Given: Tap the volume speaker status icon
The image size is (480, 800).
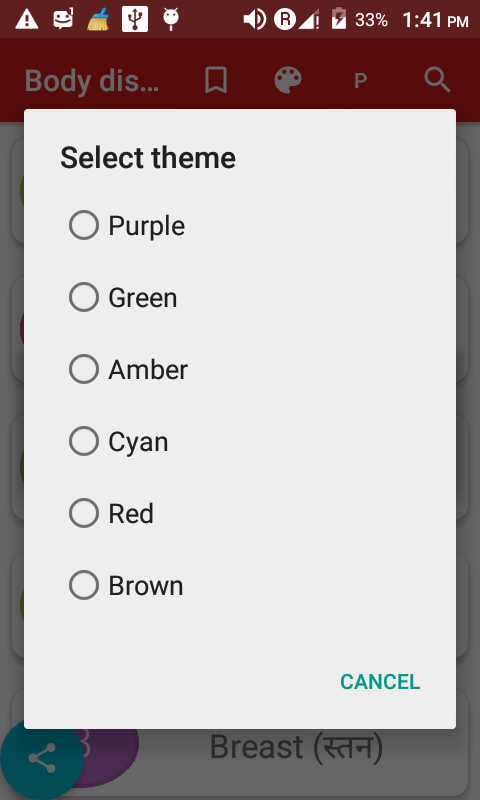Looking at the screenshot, I should 254,20.
